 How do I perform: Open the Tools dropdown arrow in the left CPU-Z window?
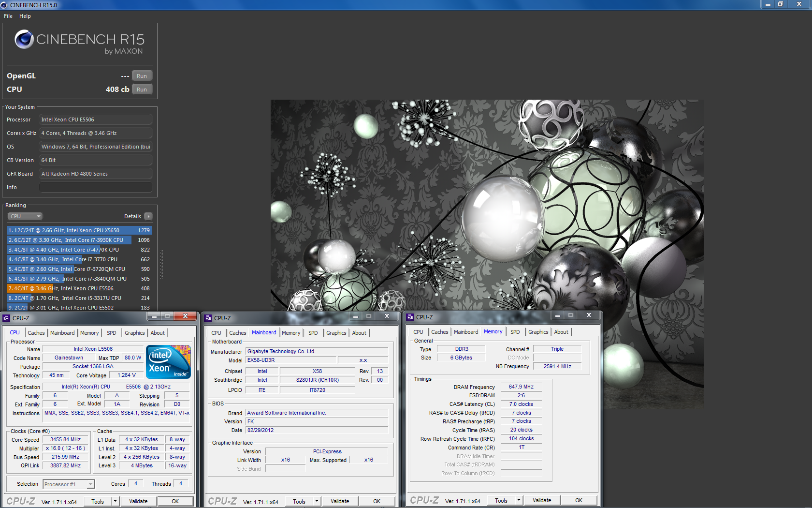[x=115, y=501]
